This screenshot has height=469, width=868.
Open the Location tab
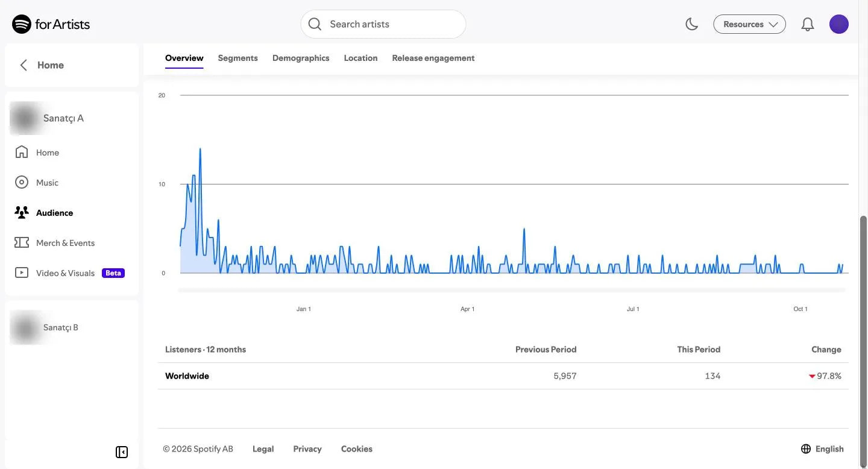[x=360, y=58]
